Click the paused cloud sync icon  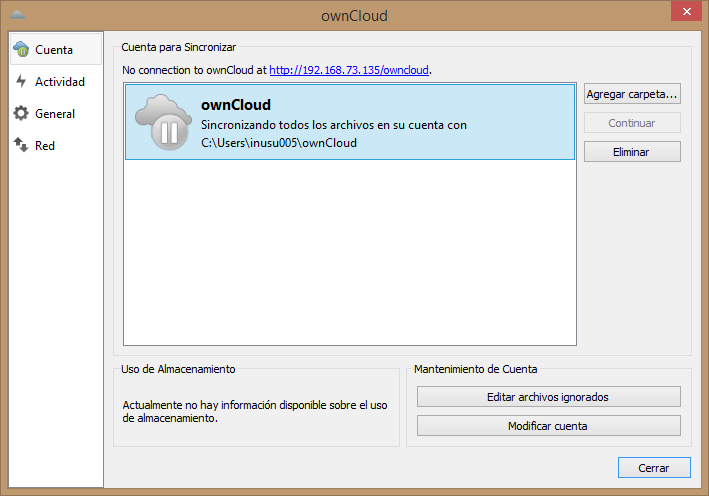pos(164,122)
